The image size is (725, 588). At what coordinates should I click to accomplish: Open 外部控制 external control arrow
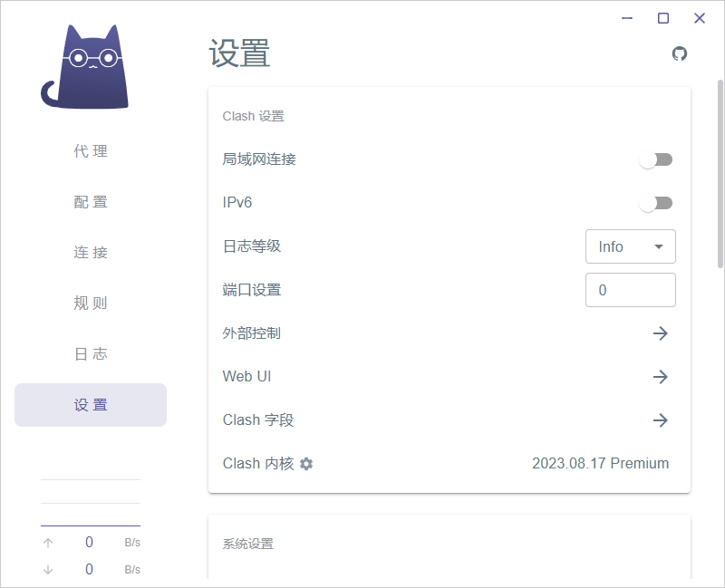tap(661, 333)
